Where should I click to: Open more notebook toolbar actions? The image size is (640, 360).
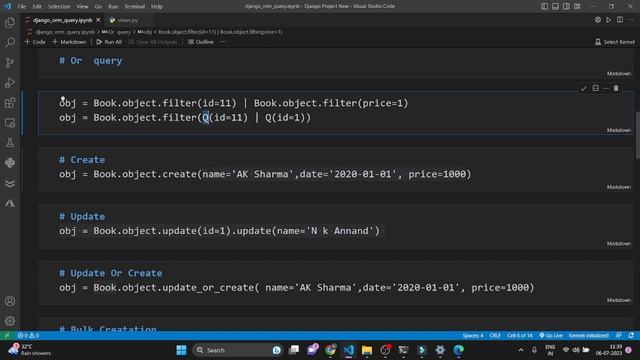223,42
